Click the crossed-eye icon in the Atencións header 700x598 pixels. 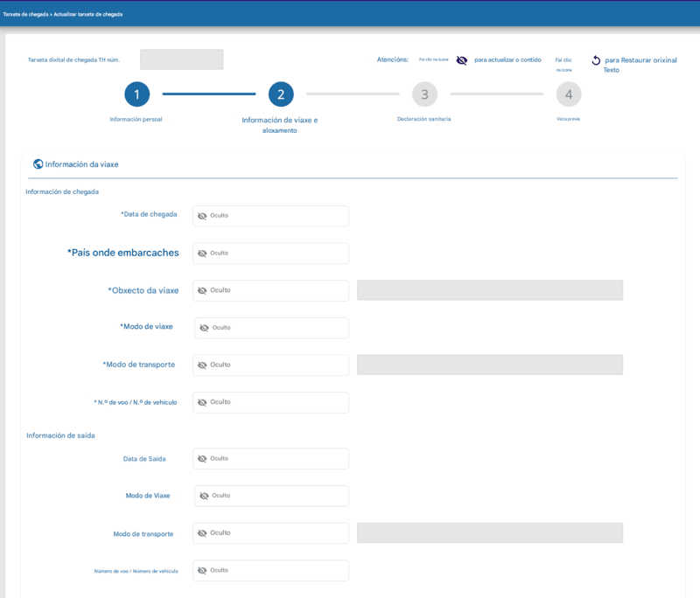[x=462, y=60]
